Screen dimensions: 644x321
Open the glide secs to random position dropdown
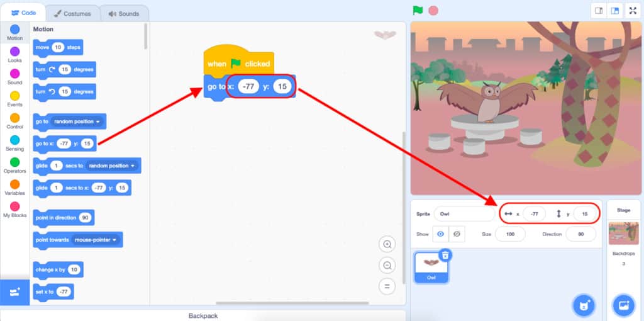click(x=112, y=166)
